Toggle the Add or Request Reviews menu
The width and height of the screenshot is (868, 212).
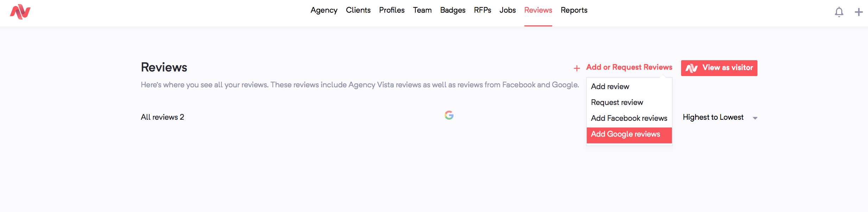pos(629,67)
